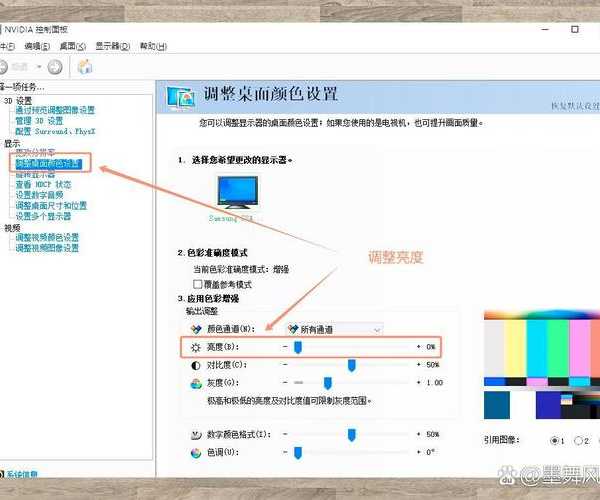600x500 pixels.
Task: Collapse the 3D 设置 tree node
Action: (18, 101)
